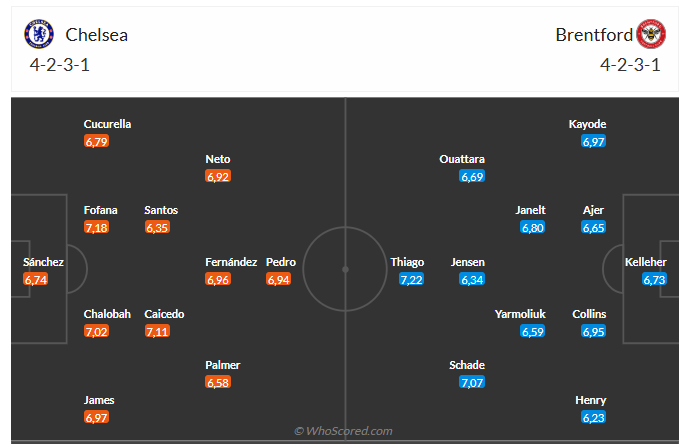This screenshot has width=689, height=444.
Task: Select goalkeeper Sánchez on the pitch
Action: pyautogui.click(x=43, y=262)
